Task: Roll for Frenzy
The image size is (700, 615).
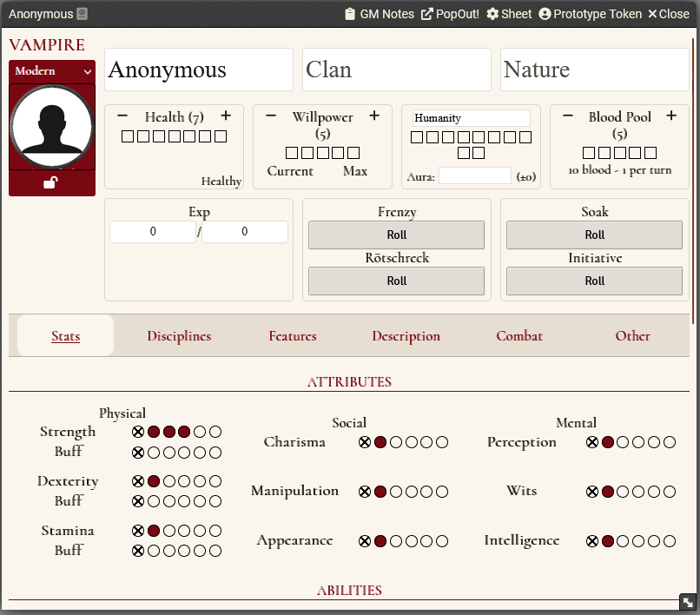Action: coord(396,235)
